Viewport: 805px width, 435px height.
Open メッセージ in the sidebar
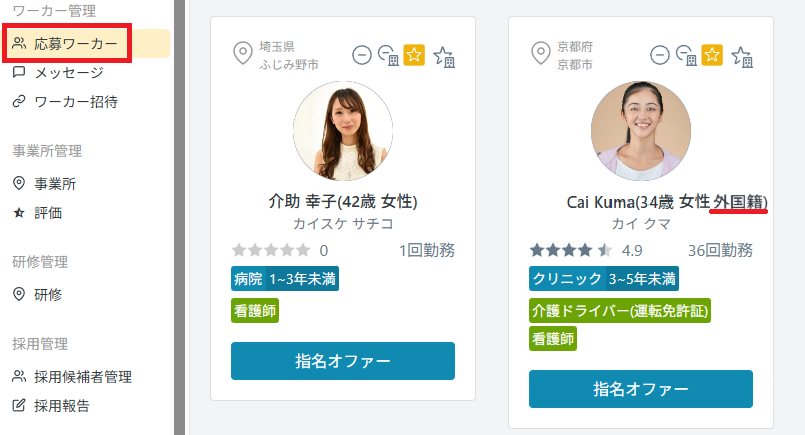[68, 73]
